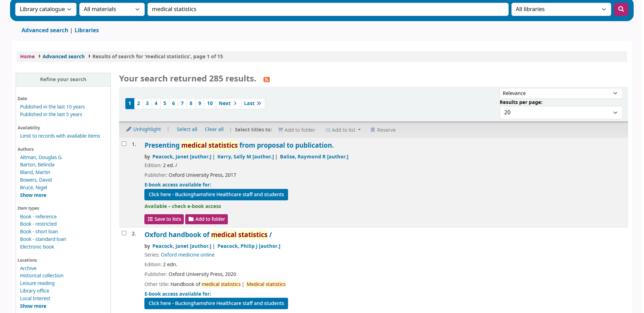
Task: Filter by Published in the last 5 years
Action: pyautogui.click(x=51, y=114)
